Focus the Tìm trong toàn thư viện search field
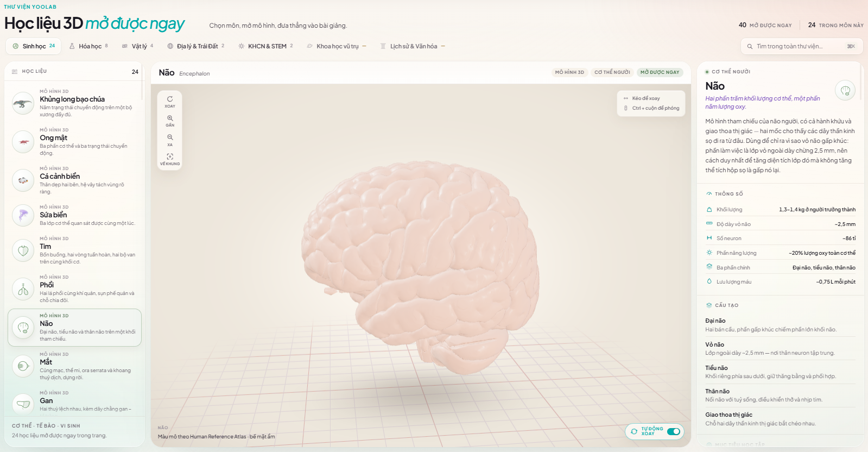This screenshot has height=452, width=868. coord(801,46)
